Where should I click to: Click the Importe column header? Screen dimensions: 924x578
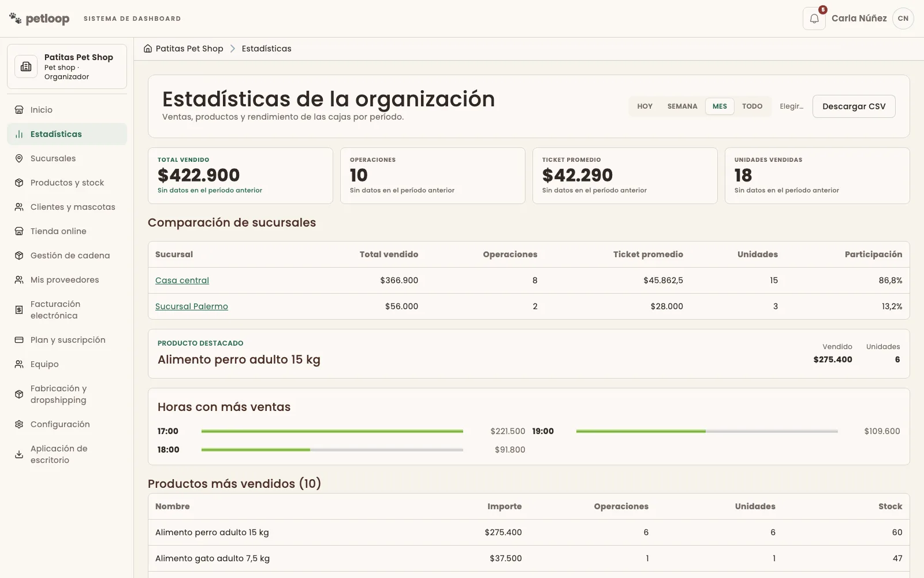(504, 506)
